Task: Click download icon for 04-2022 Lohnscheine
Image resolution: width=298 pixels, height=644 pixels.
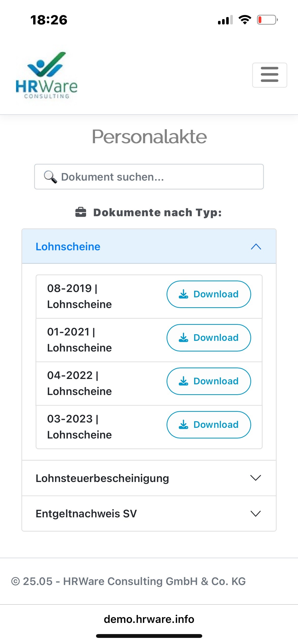Action: click(x=183, y=381)
